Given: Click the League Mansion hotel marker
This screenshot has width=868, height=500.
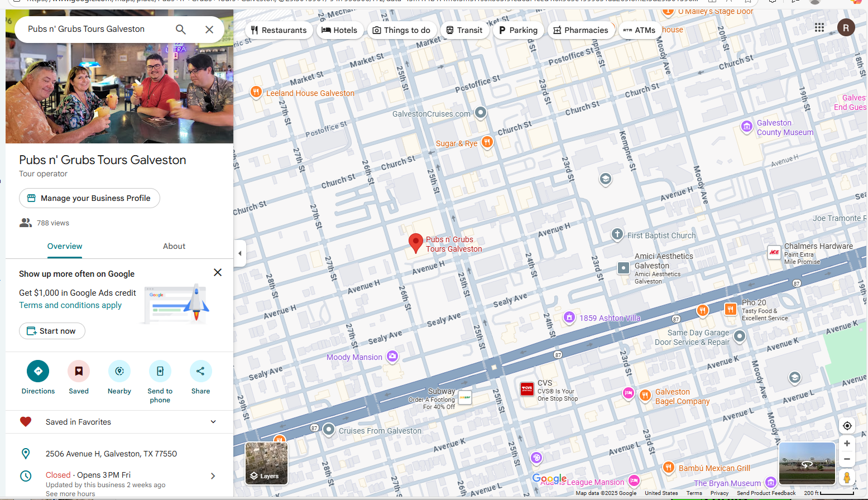Looking at the screenshot, I should 634,480.
